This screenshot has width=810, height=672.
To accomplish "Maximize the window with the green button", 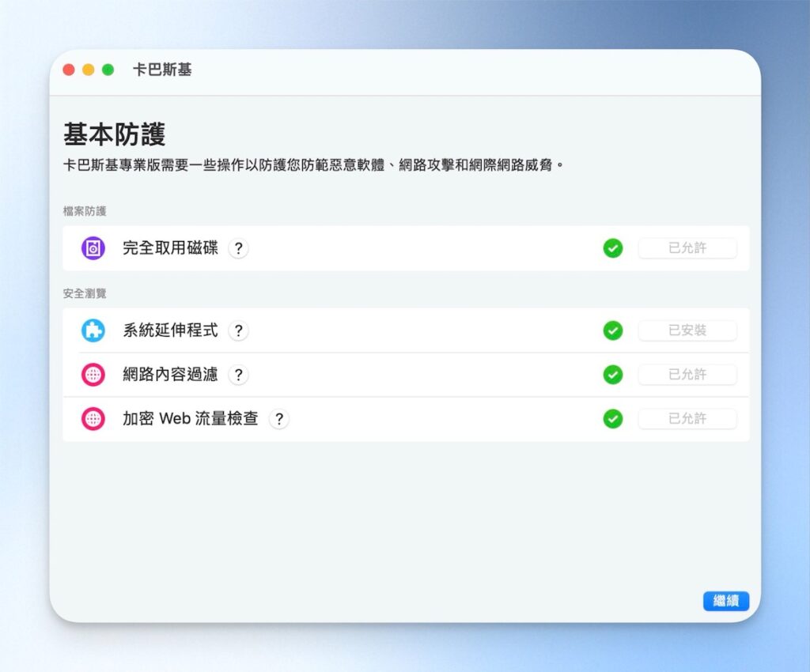I will coord(108,70).
